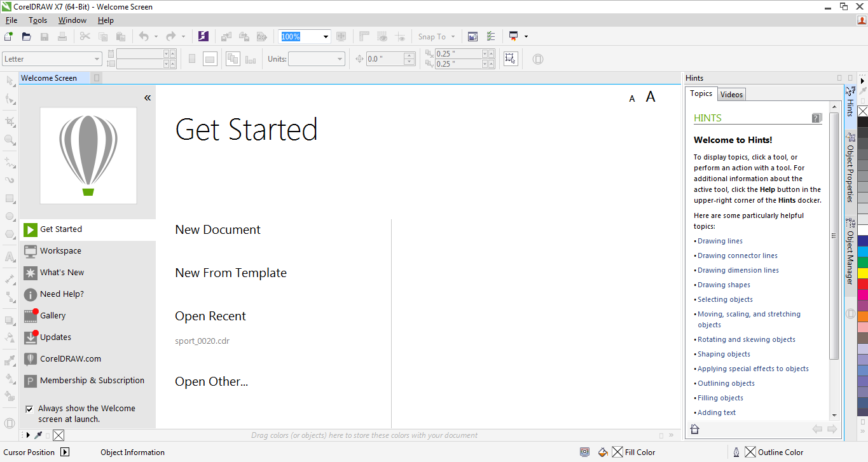Viewport: 868px width, 462px height.
Task: Open recent file sport_0020.cdr
Action: point(202,341)
